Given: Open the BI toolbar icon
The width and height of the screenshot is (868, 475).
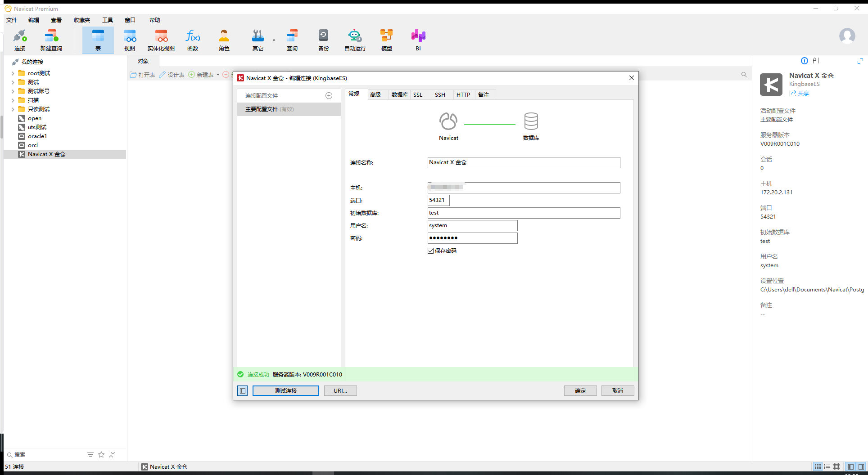Looking at the screenshot, I should [418, 40].
